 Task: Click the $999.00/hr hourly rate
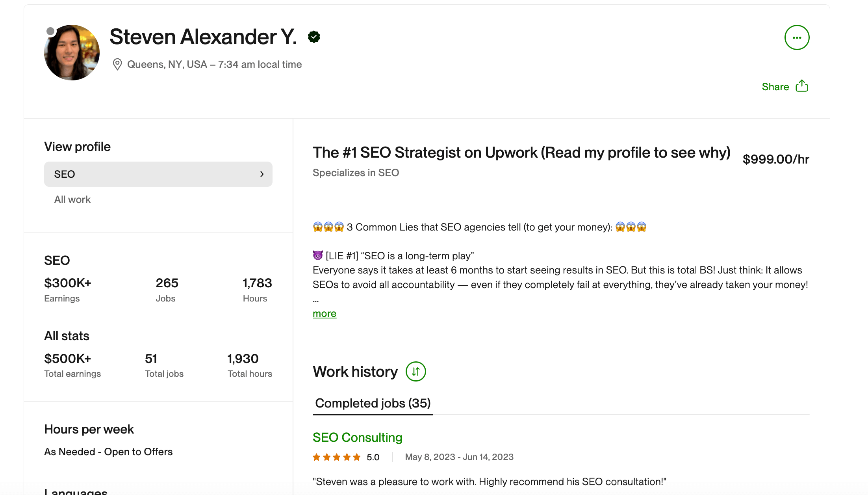tap(776, 159)
